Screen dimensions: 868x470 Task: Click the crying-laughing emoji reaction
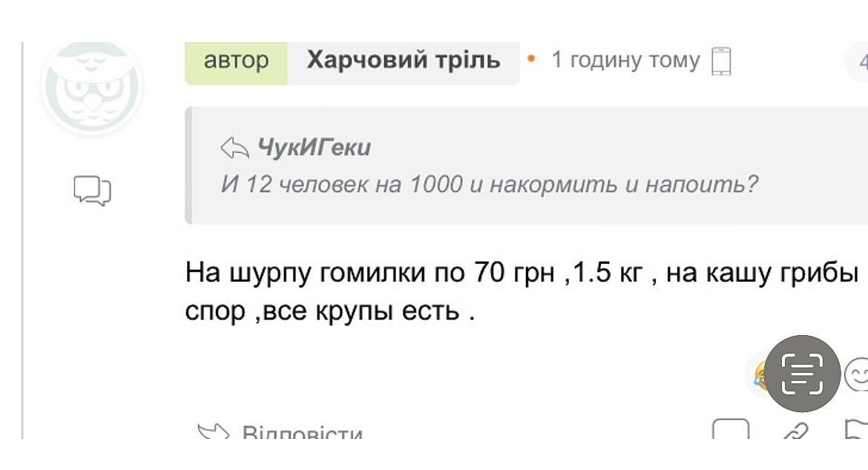pos(758,375)
